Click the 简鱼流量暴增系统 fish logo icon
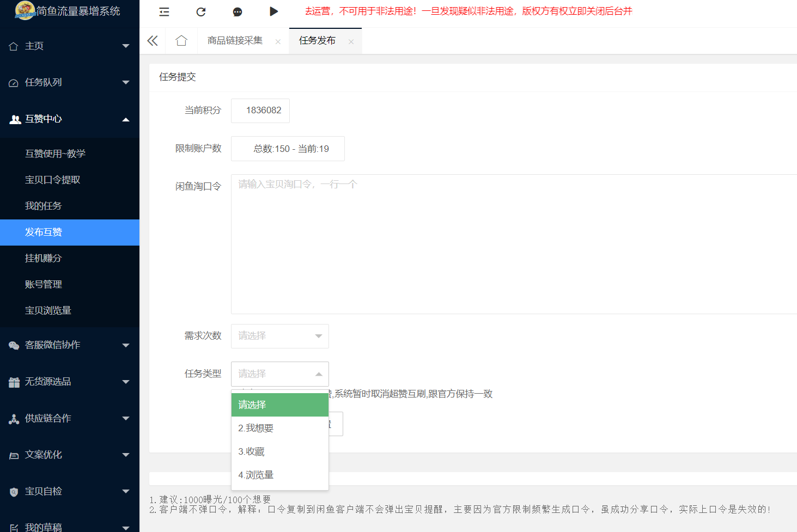Viewport: 797px width, 532px height. pyautogui.click(x=25, y=10)
